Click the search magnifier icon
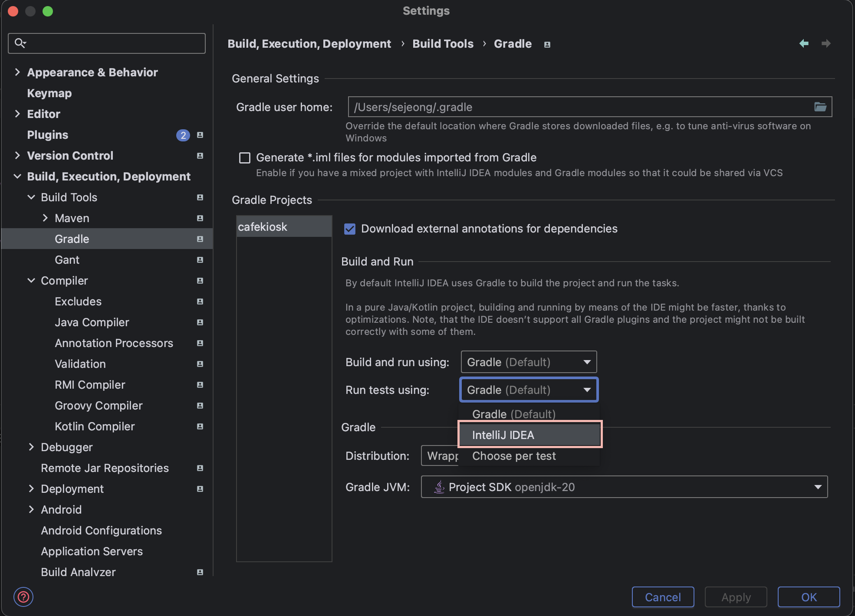Viewport: 855px width, 616px height. click(20, 43)
